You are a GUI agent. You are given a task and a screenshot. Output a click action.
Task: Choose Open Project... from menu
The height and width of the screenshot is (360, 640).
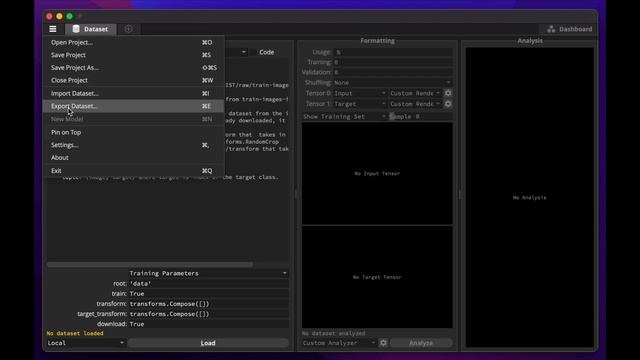tap(133, 42)
